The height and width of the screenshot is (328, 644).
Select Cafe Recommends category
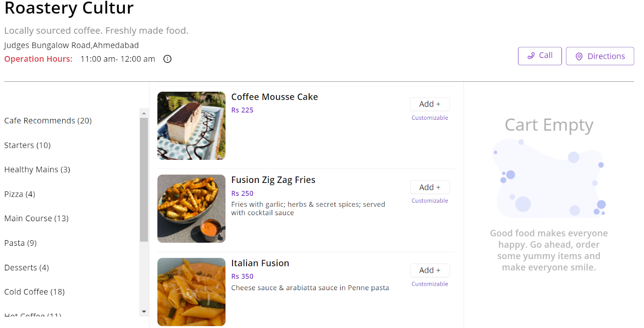coord(48,121)
